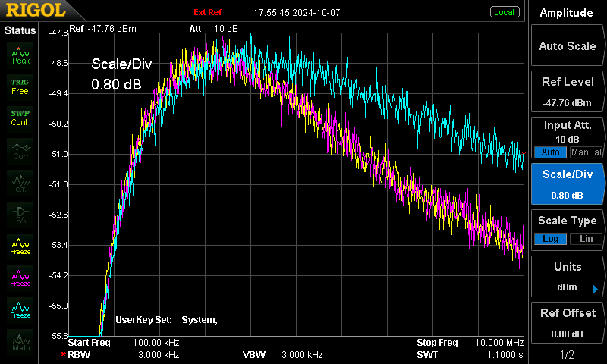This screenshot has width=607, height=364.
Task: Choose Lin scale type
Action: 586,239
